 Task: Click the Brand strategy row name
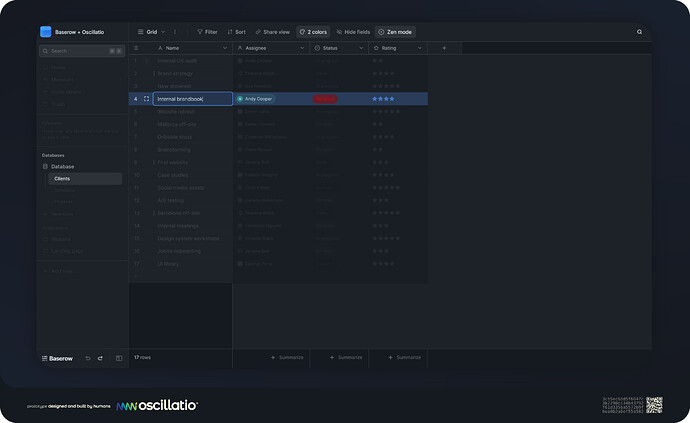click(x=175, y=74)
